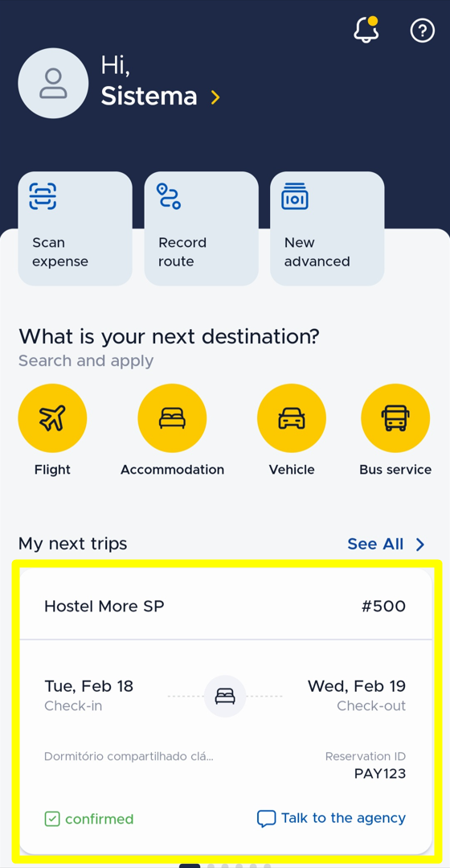Open the notifications bell
Viewport: 450px width, 868px height.
point(366,29)
